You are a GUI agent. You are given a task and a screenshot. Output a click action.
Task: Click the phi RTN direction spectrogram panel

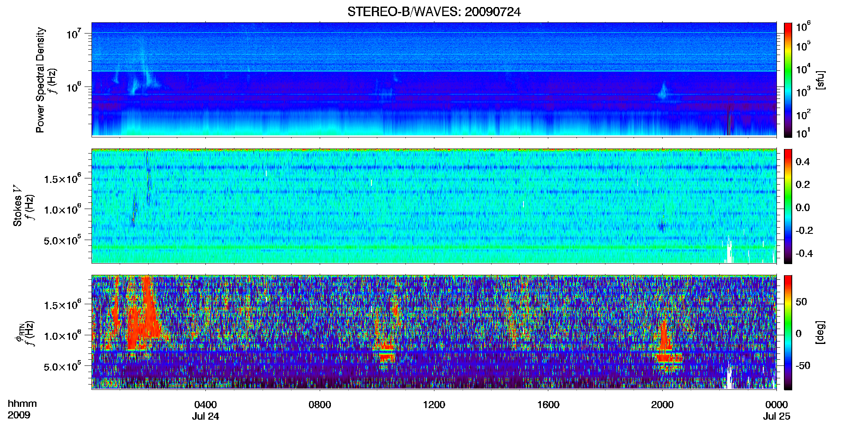[434, 332]
